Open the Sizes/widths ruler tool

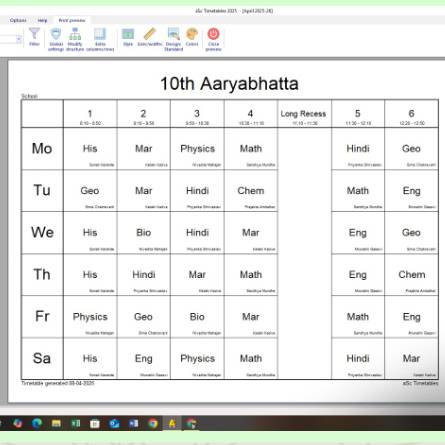tap(150, 37)
